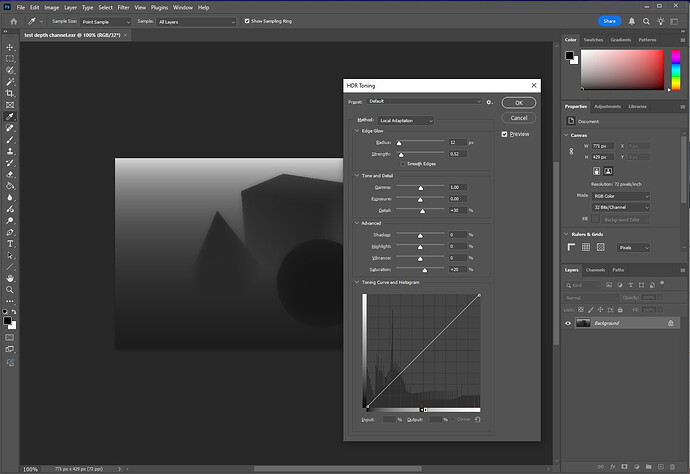
Task: Open preset options gear in HDR Toning
Action: [489, 102]
